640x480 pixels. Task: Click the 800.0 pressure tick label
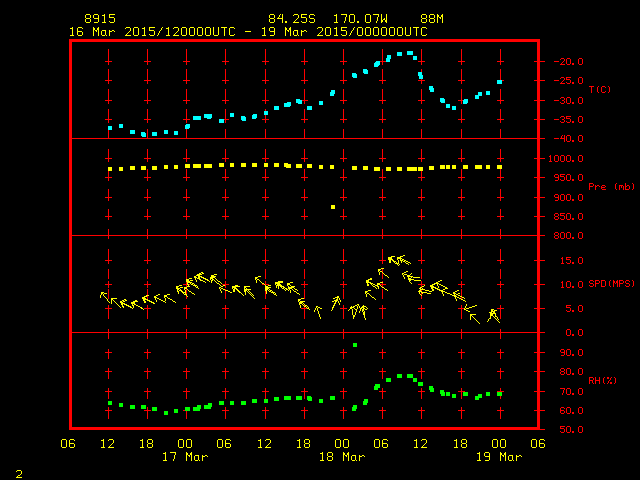[x=568, y=236]
